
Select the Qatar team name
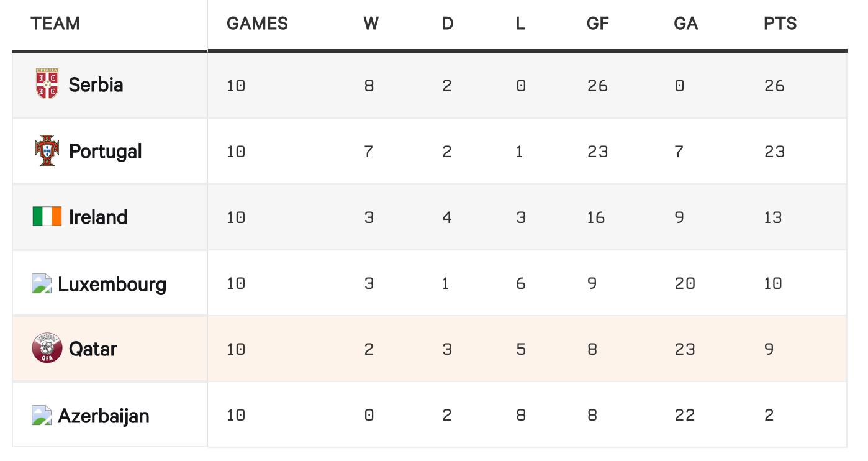[x=93, y=349]
